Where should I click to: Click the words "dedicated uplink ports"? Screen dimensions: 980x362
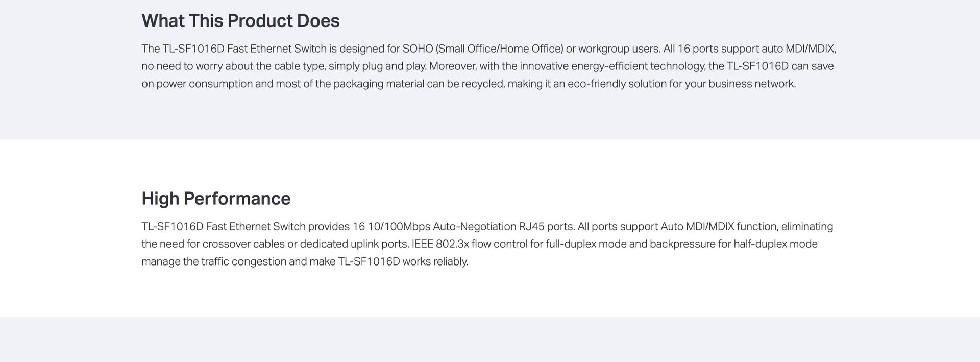point(354,244)
